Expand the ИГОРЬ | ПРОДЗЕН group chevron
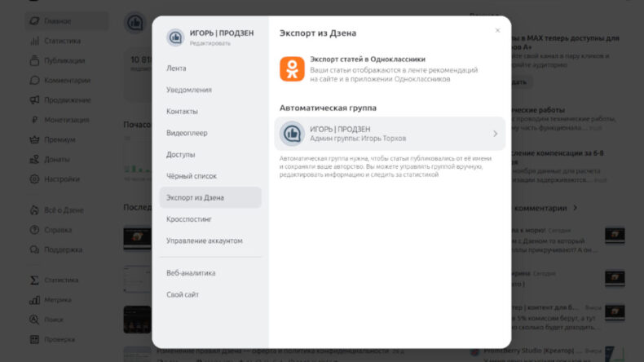Image resolution: width=644 pixels, height=362 pixels. [495, 134]
